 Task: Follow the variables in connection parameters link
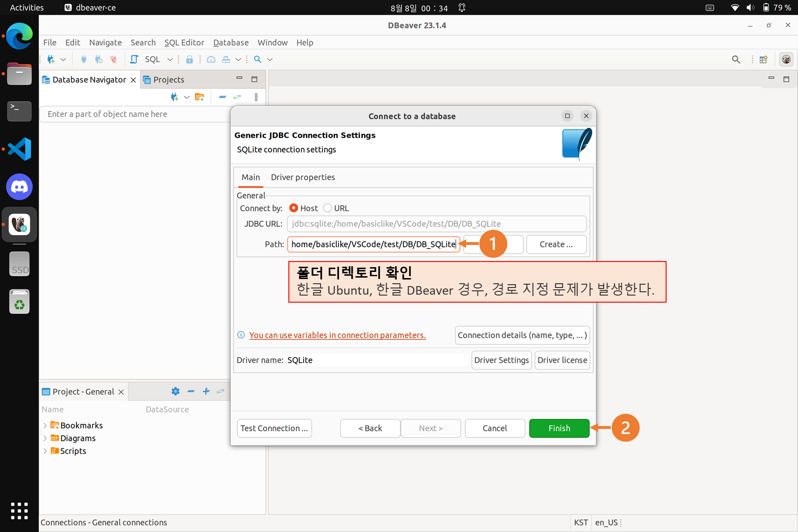tap(338, 335)
